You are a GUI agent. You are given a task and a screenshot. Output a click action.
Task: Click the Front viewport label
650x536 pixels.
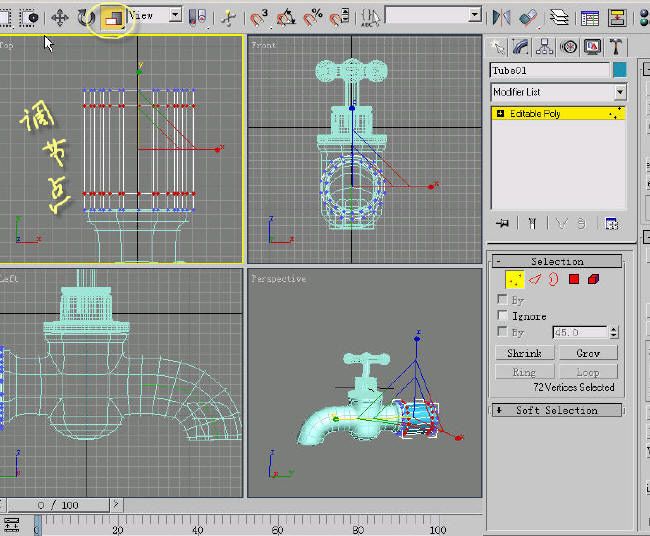[264, 45]
